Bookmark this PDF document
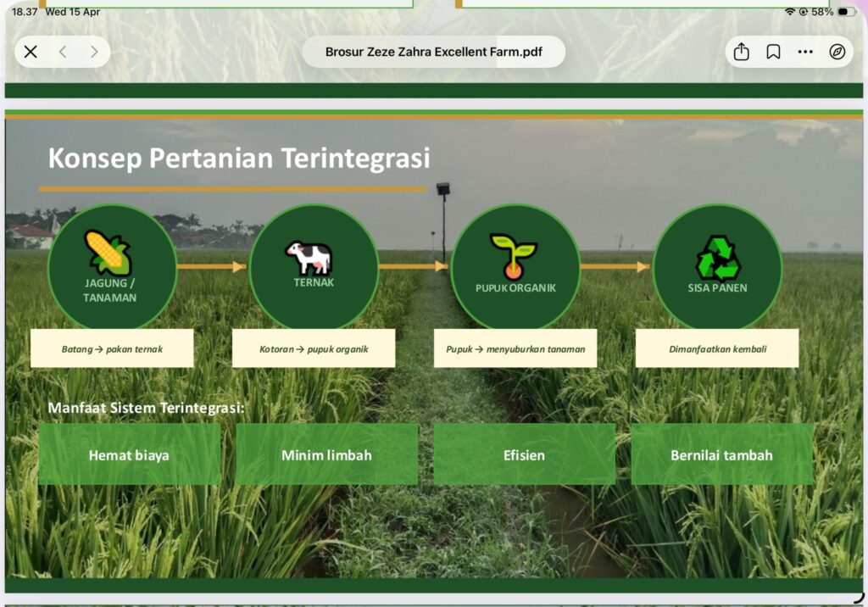This screenshot has width=868, height=607. click(x=773, y=52)
